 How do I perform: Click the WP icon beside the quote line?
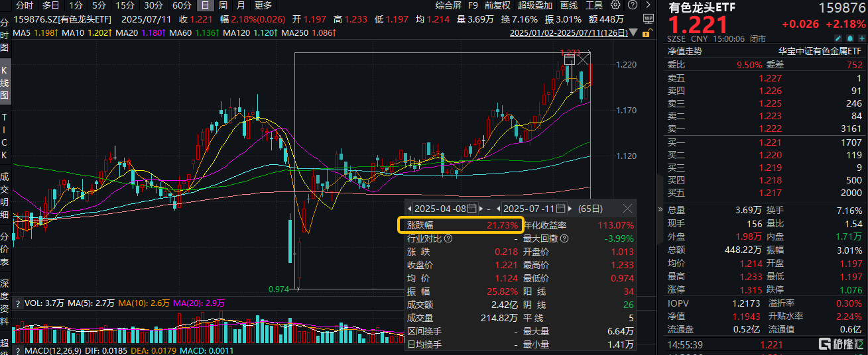[x=648, y=19]
